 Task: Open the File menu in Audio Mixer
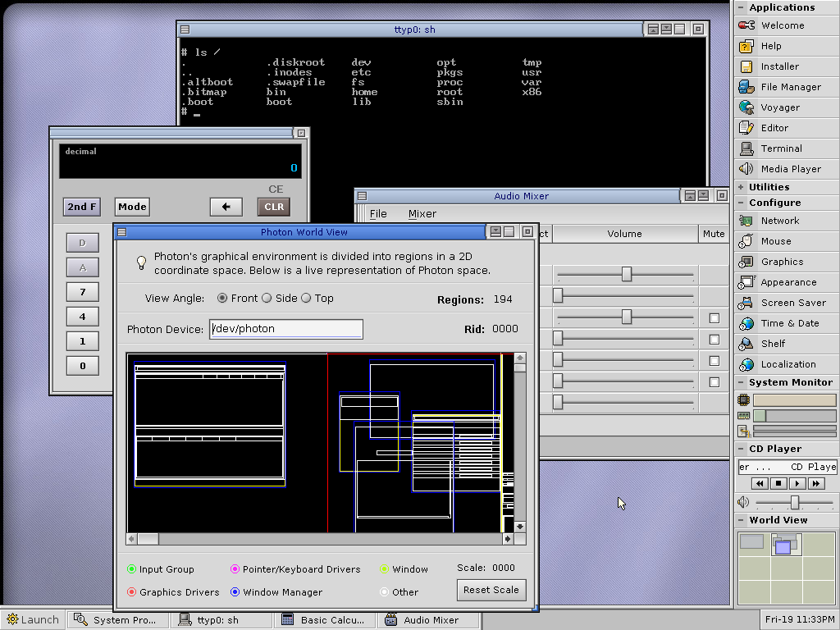click(378, 214)
